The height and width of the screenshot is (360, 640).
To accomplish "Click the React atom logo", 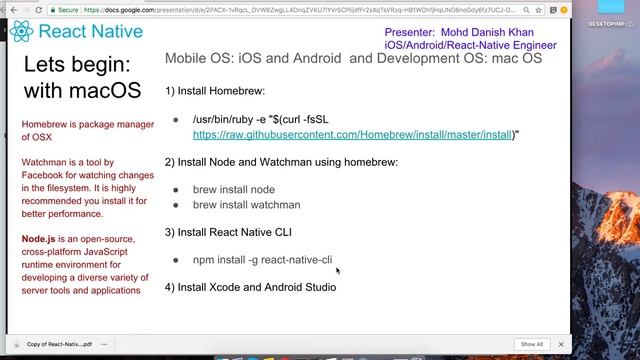I will tap(21, 31).
